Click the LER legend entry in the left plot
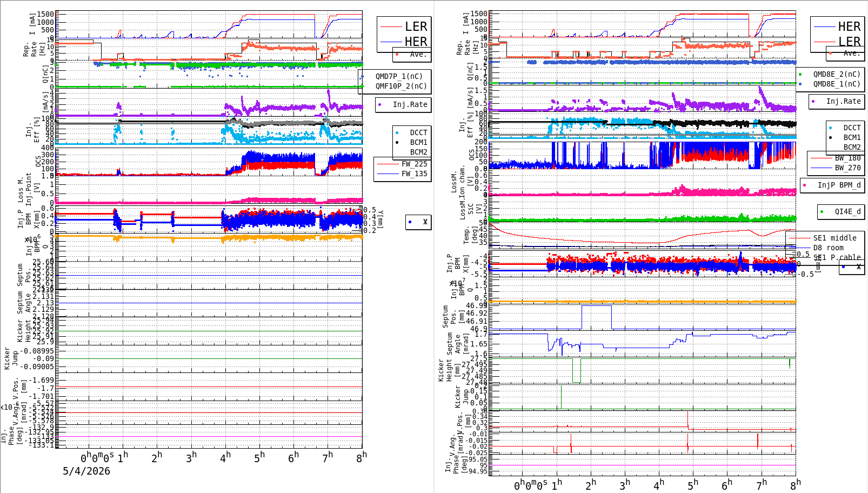 tap(404, 26)
